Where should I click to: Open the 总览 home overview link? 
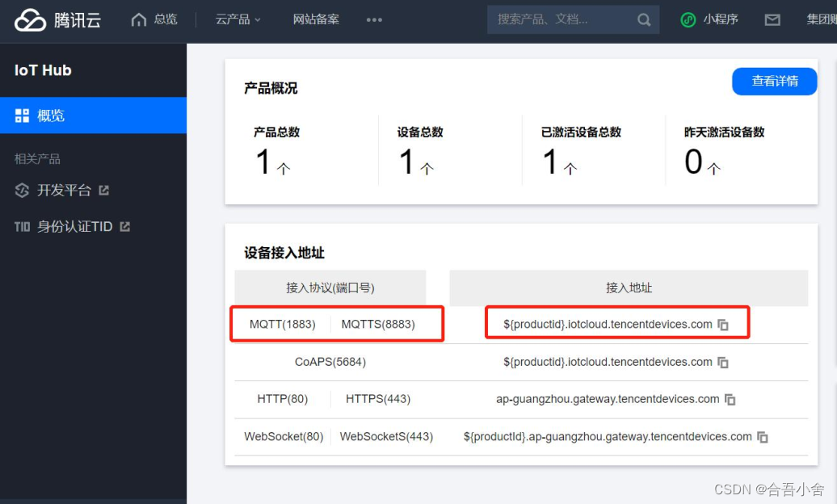[x=154, y=19]
